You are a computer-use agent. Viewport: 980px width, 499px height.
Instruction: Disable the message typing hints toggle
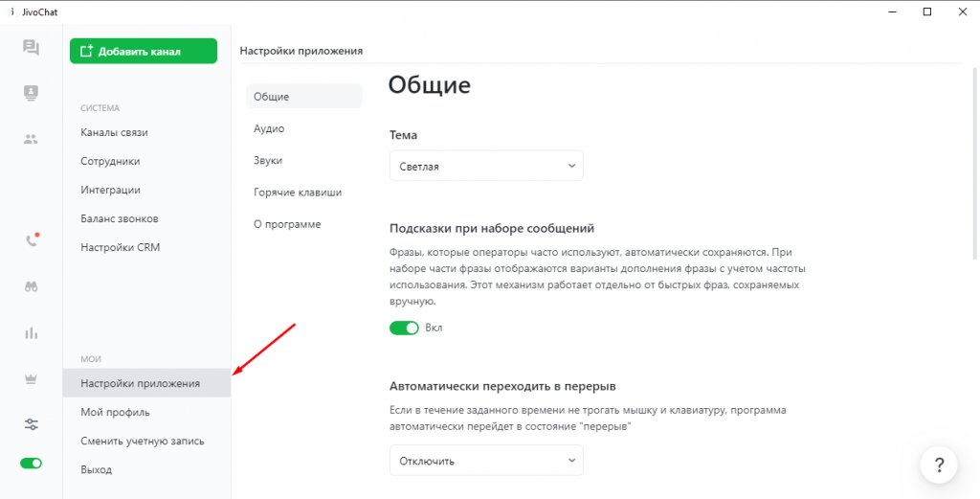(405, 328)
